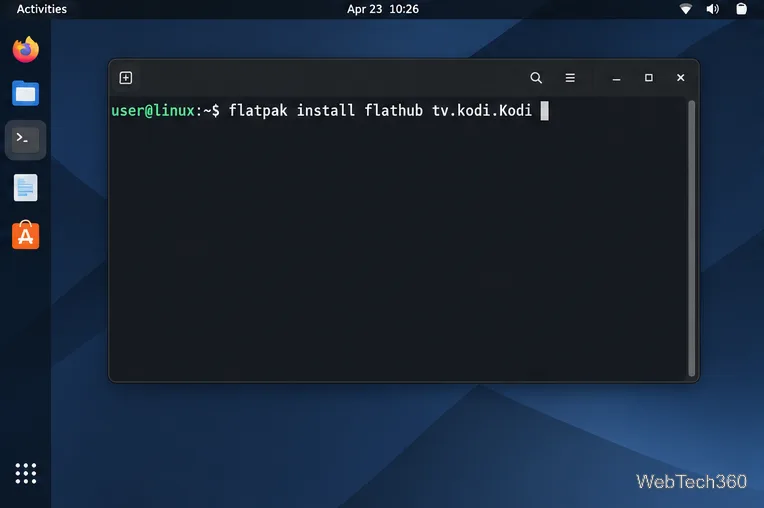Open the Software store dock icon
Screen dimensions: 764x508
pyautogui.click(x=26, y=235)
